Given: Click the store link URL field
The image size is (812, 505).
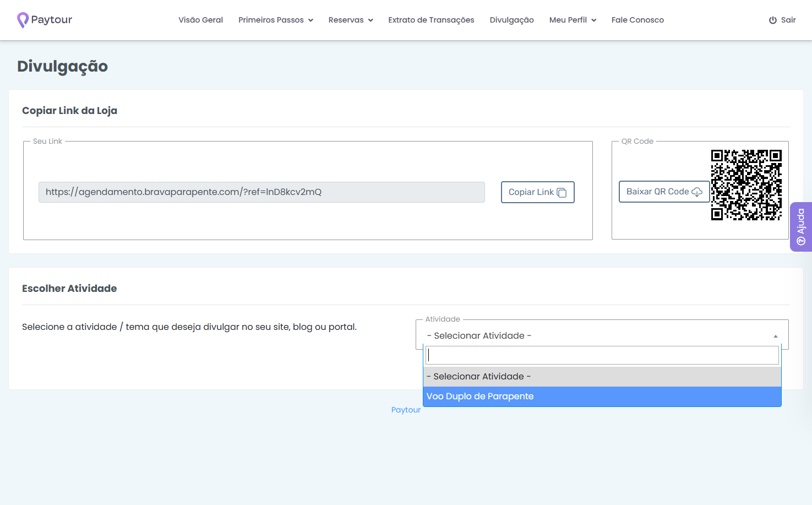Looking at the screenshot, I should click(261, 192).
